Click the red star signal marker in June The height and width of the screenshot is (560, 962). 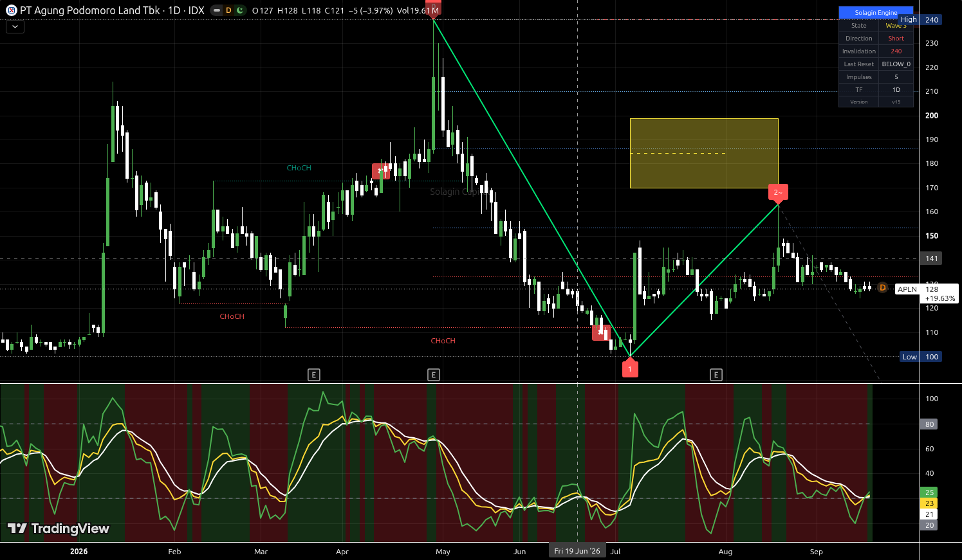pos(601,332)
